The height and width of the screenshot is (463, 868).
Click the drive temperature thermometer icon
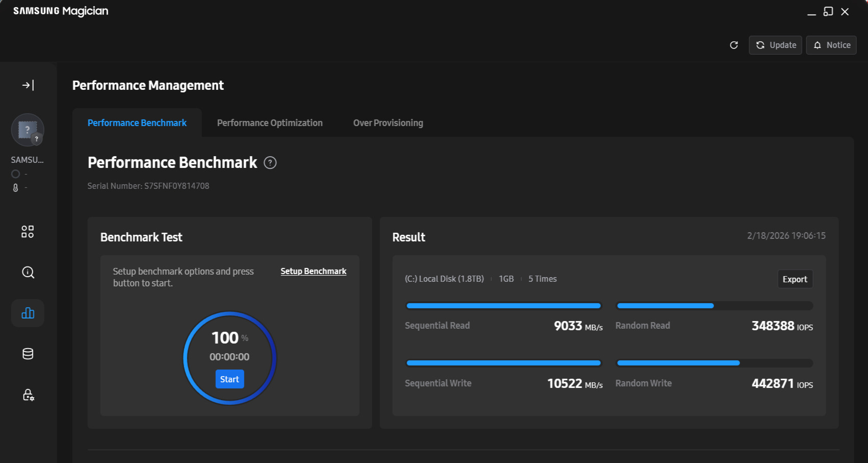click(x=15, y=188)
